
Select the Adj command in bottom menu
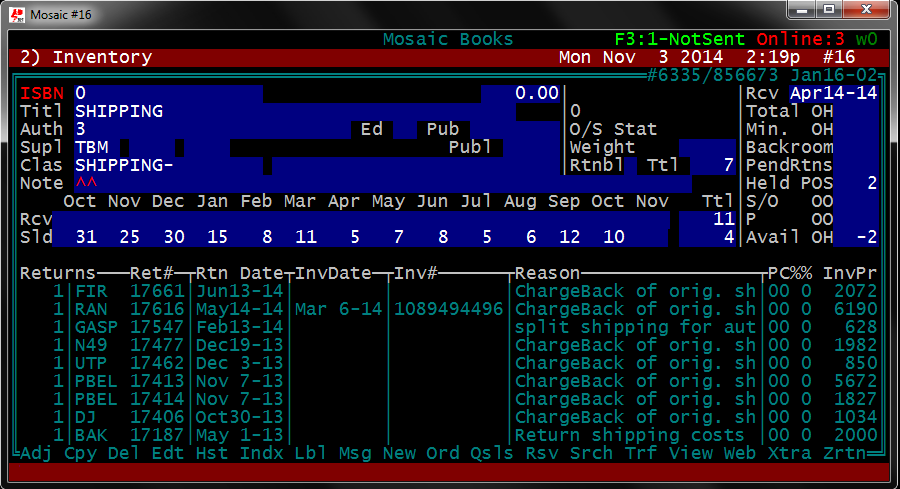[x=36, y=453]
